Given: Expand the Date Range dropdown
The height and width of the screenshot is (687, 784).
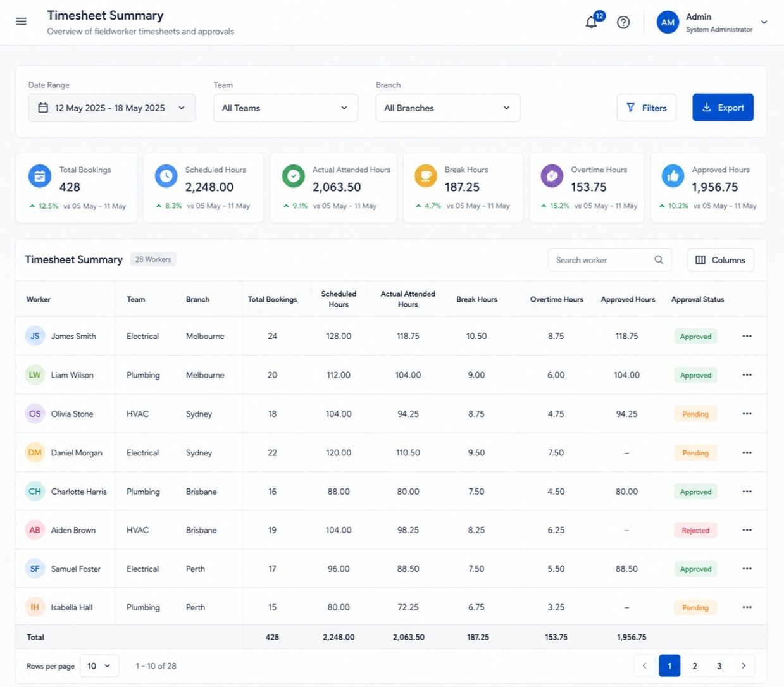Looking at the screenshot, I should 112,108.
